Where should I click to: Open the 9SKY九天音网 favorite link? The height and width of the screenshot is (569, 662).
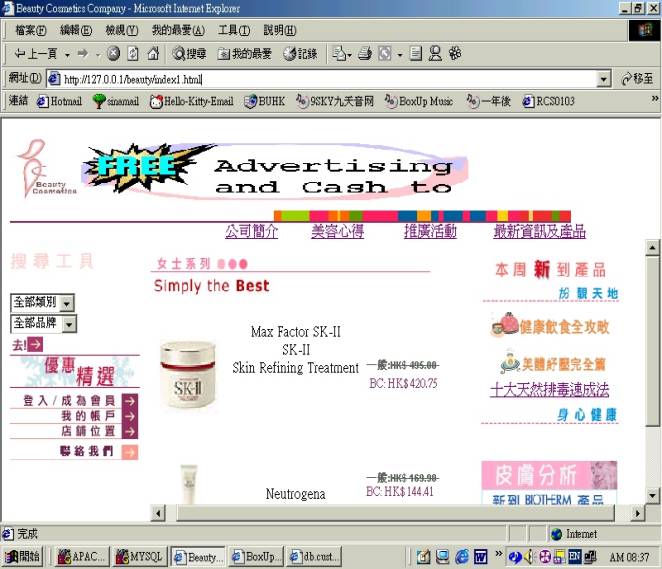(334, 101)
